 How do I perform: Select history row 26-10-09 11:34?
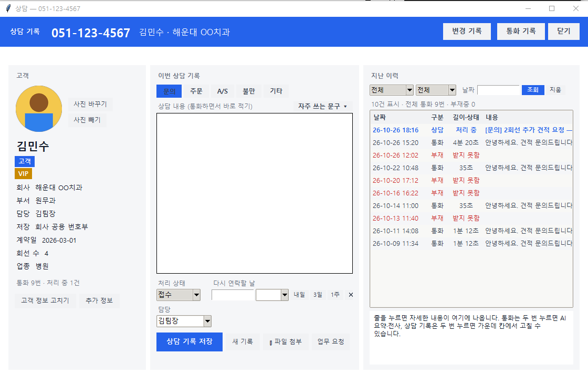[471, 243]
